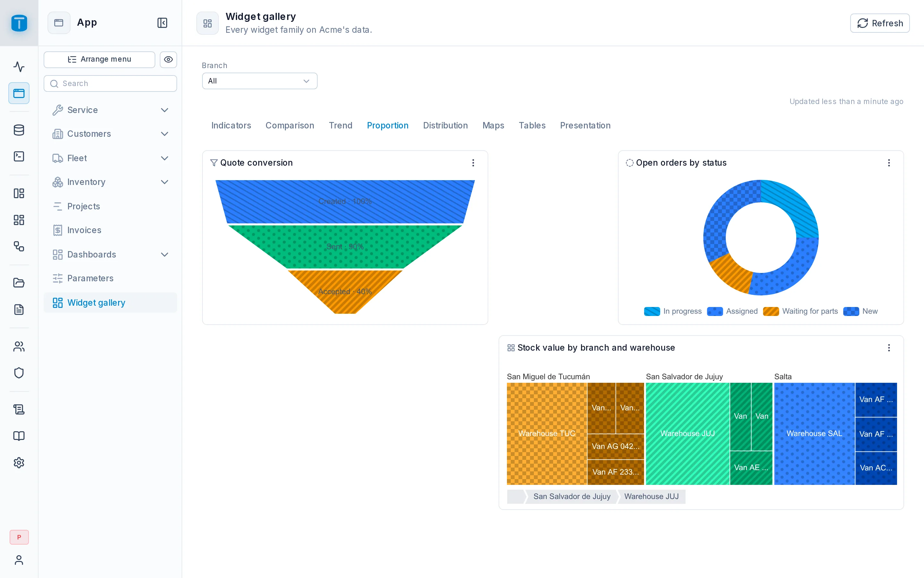Open Quote conversion widget options menu
Screen dimensions: 924x578
473,163
